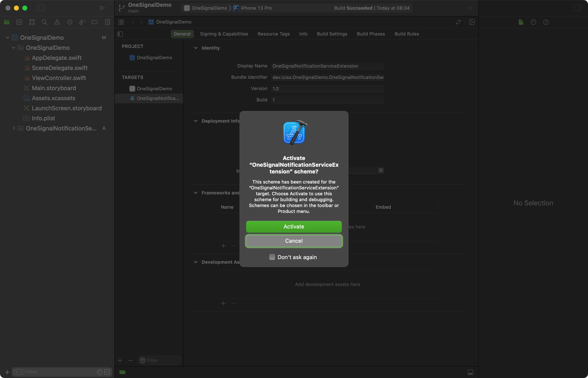The image size is (588, 378).
Task: Open the Issue navigator warning icon
Action: click(x=57, y=22)
